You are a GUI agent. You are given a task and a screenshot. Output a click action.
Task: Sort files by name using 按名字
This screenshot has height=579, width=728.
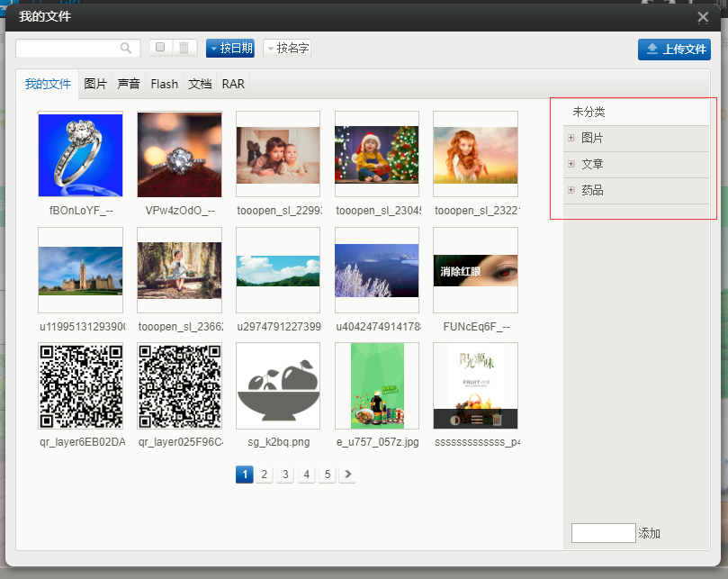(x=287, y=49)
